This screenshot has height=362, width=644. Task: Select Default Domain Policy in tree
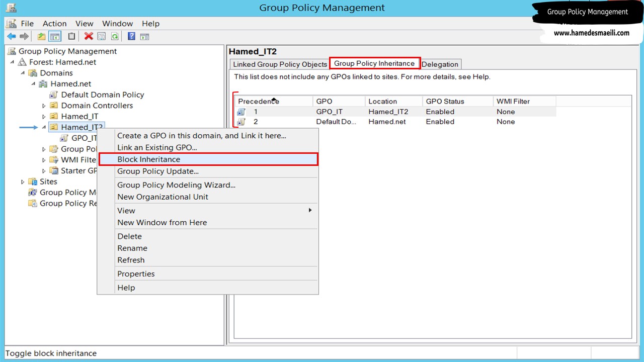[103, 95]
